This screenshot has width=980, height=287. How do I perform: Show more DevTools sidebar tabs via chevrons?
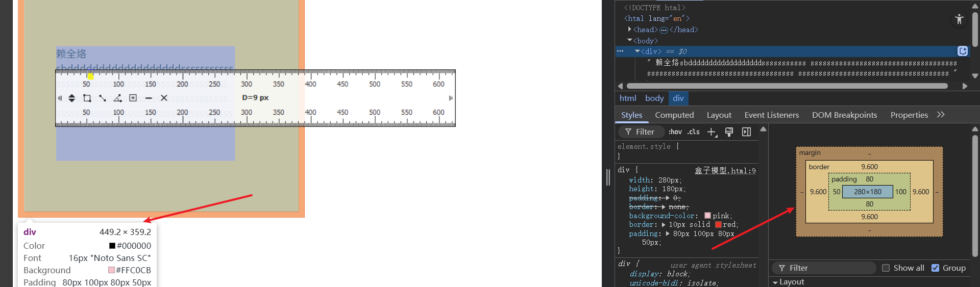(941, 115)
